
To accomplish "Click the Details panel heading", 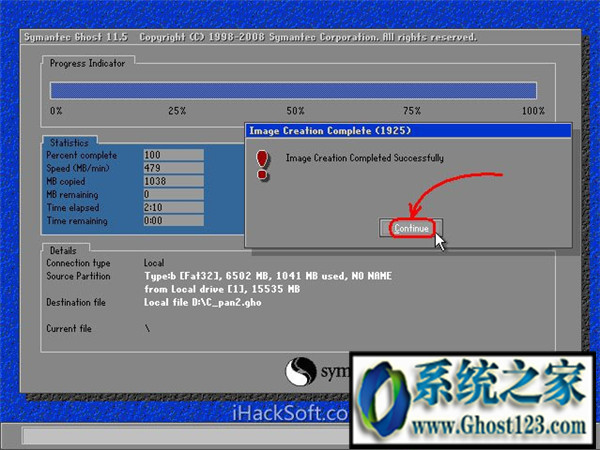I will tap(63, 251).
